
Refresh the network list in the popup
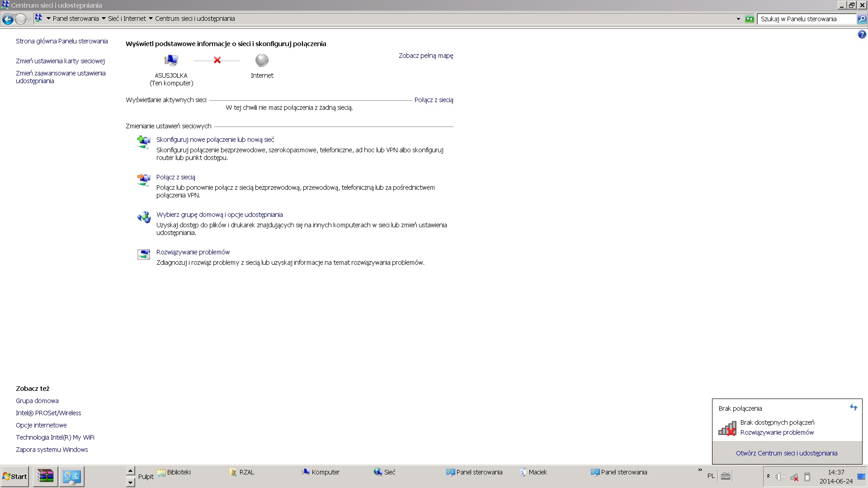pyautogui.click(x=853, y=407)
